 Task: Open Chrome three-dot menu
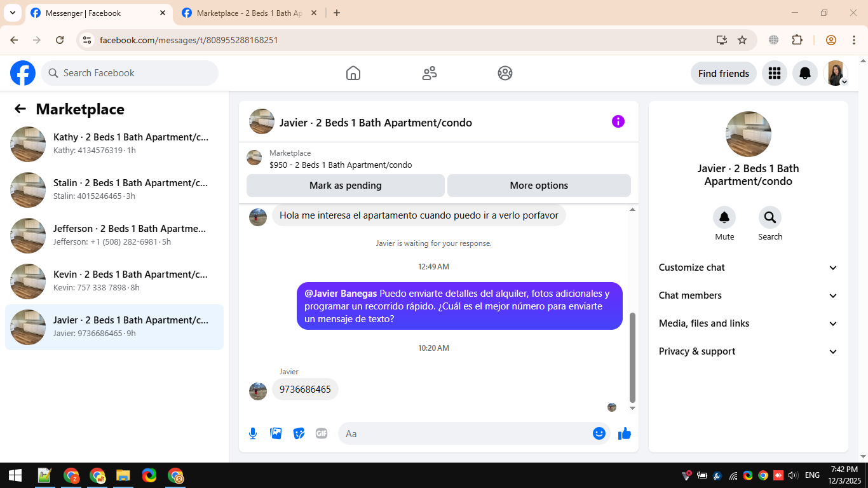[x=854, y=40]
